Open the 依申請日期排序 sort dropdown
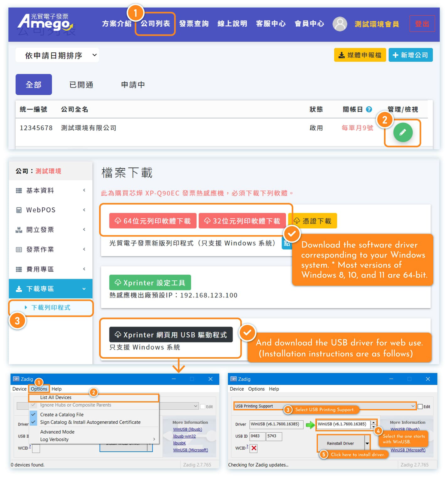448x479 pixels. coord(57,55)
